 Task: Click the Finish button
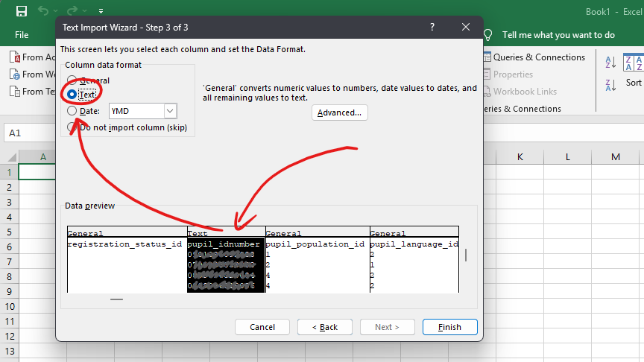point(449,327)
